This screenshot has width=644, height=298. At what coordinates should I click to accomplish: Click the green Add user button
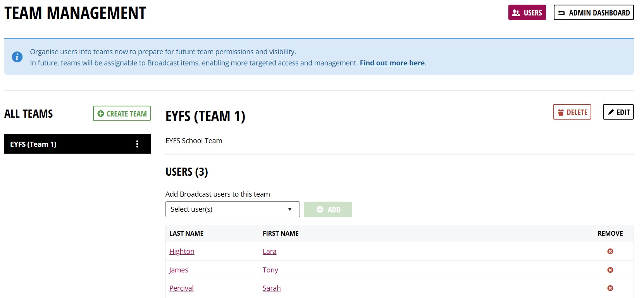328,210
